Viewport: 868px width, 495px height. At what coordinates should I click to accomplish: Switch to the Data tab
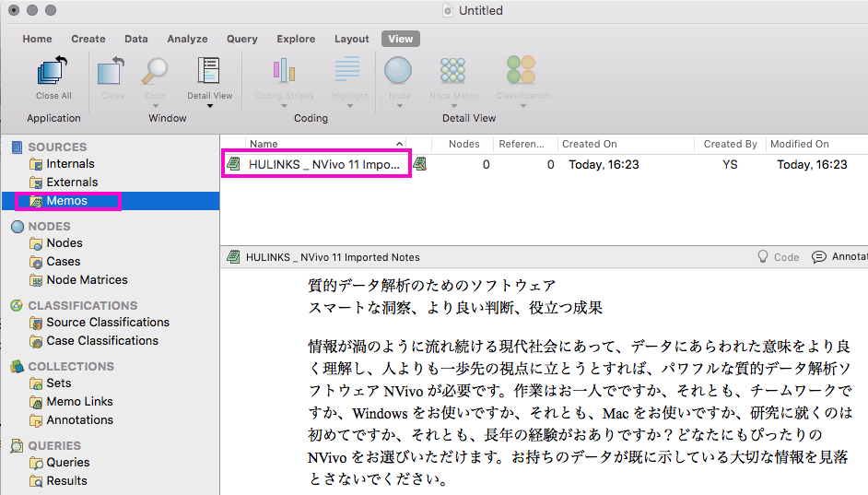pyautogui.click(x=136, y=39)
